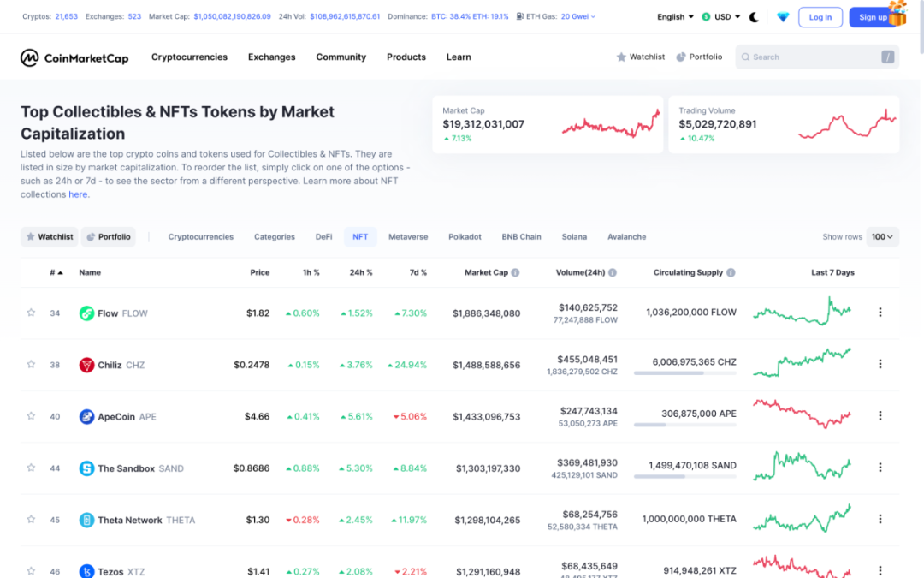The width and height of the screenshot is (924, 578).
Task: Star Tezos to add to watchlist
Action: pos(32,571)
